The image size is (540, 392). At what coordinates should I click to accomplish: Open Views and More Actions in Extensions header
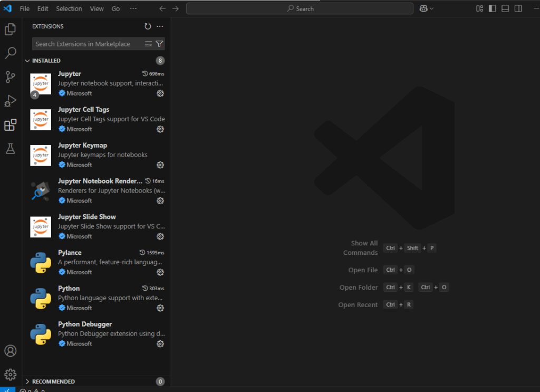(x=160, y=26)
